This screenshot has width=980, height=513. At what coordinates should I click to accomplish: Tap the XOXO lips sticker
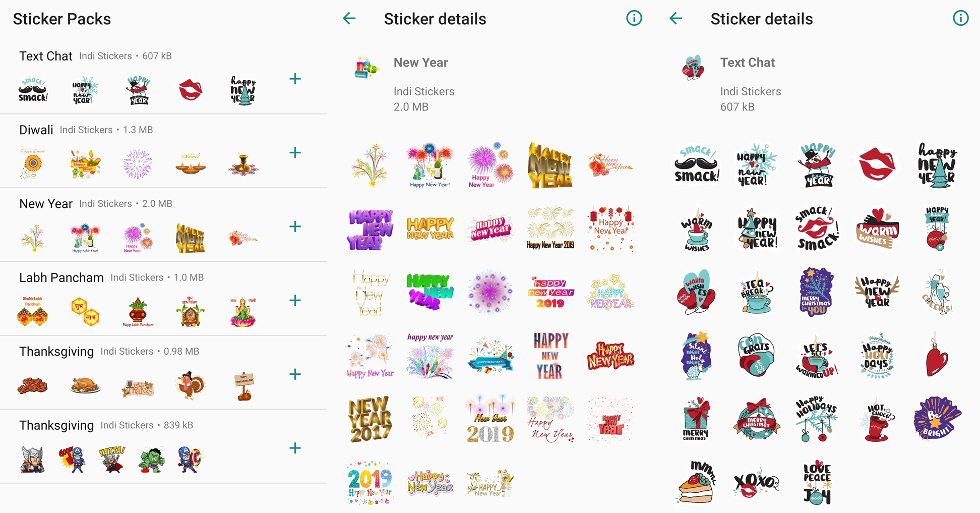coord(756,483)
